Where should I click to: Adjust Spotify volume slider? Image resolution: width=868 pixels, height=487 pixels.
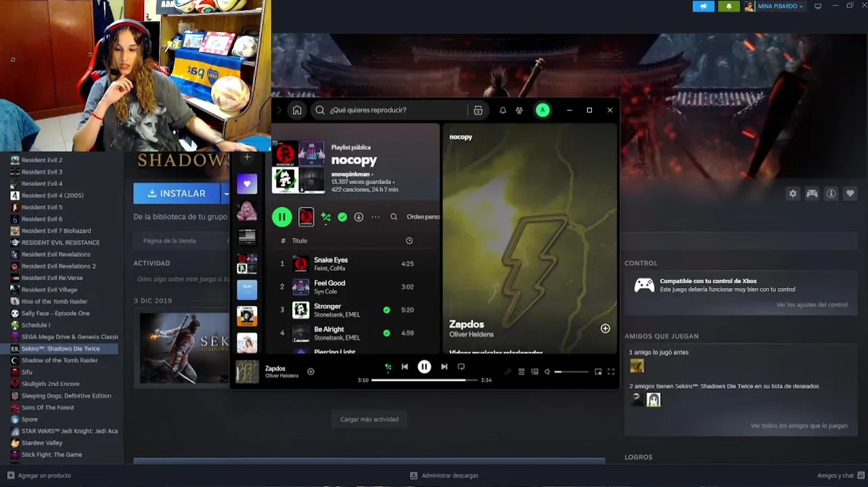pyautogui.click(x=572, y=371)
